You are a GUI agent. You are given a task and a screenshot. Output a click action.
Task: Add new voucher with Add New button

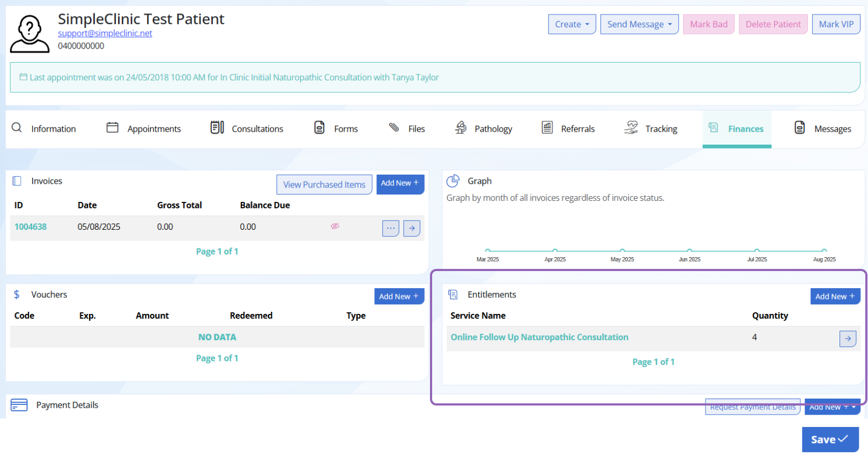[x=399, y=296]
